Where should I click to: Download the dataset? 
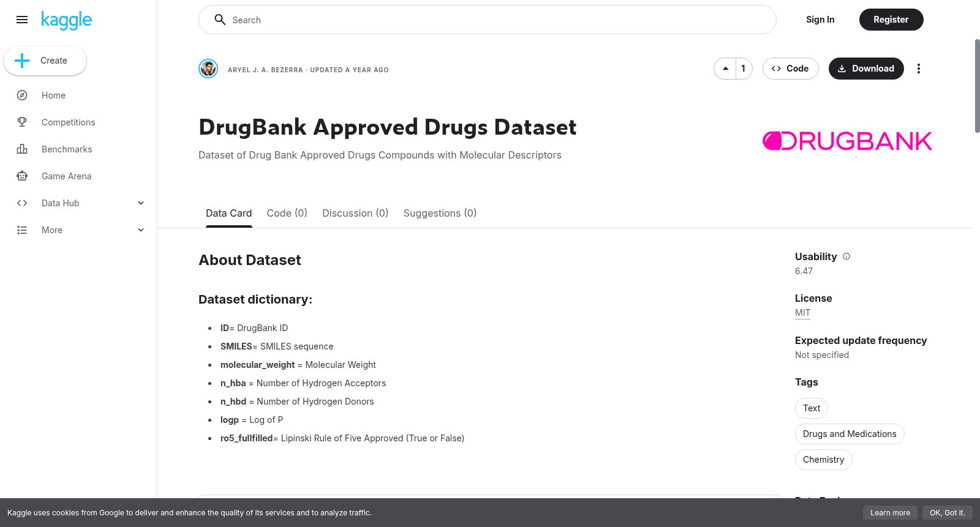tap(866, 69)
